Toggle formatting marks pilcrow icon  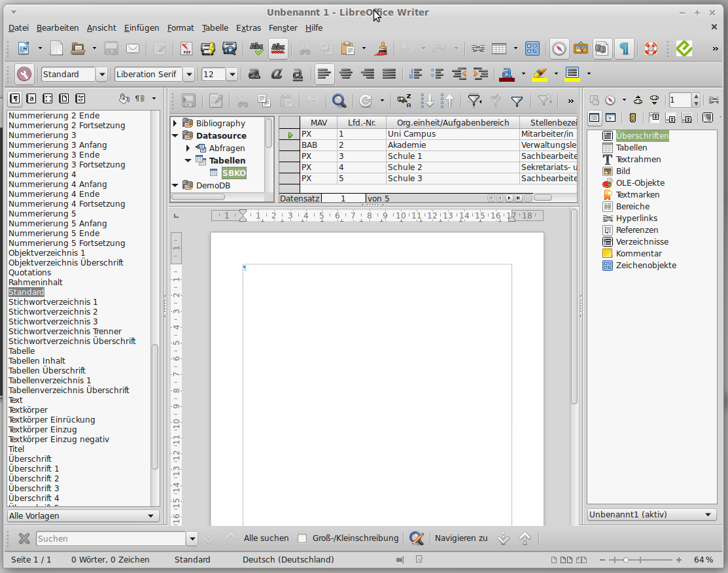(x=625, y=48)
